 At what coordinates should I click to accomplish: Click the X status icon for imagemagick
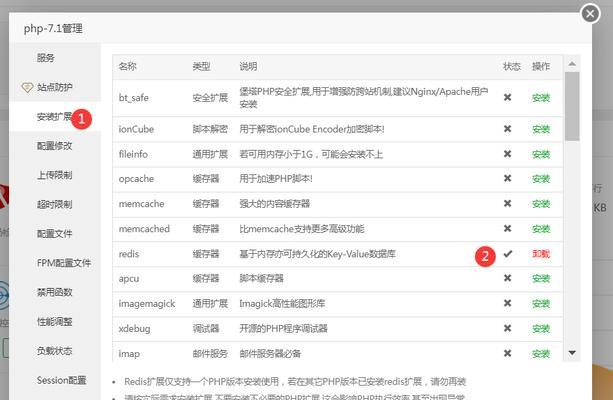(507, 303)
